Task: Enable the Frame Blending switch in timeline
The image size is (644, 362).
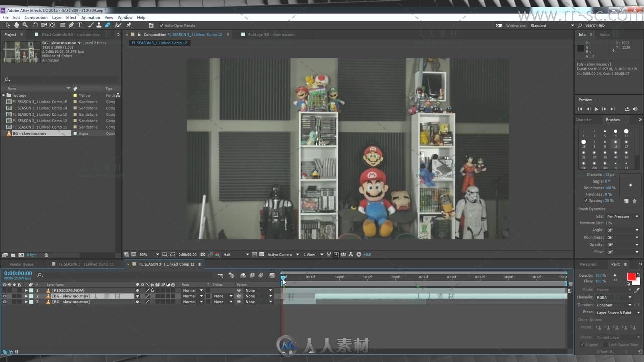Action: [x=252, y=275]
